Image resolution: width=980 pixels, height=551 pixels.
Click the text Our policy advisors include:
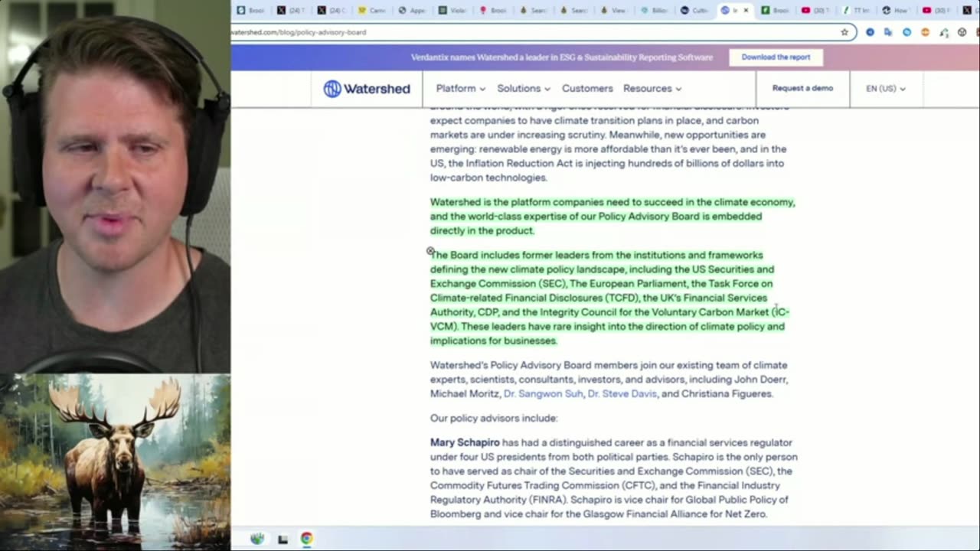pos(494,418)
